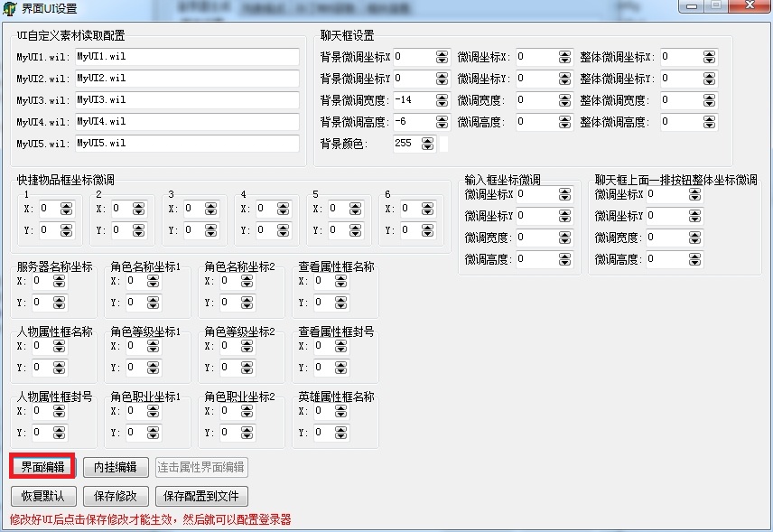Select the MyUI5.wil input box
The width and height of the screenshot is (773, 532).
185,144
